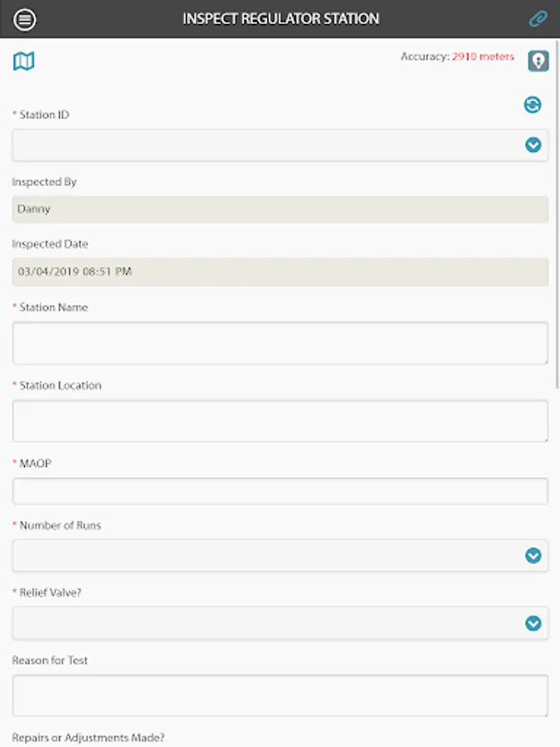The image size is (560, 747).
Task: Expand the Number of Runs dropdown arrow
Action: (x=533, y=555)
